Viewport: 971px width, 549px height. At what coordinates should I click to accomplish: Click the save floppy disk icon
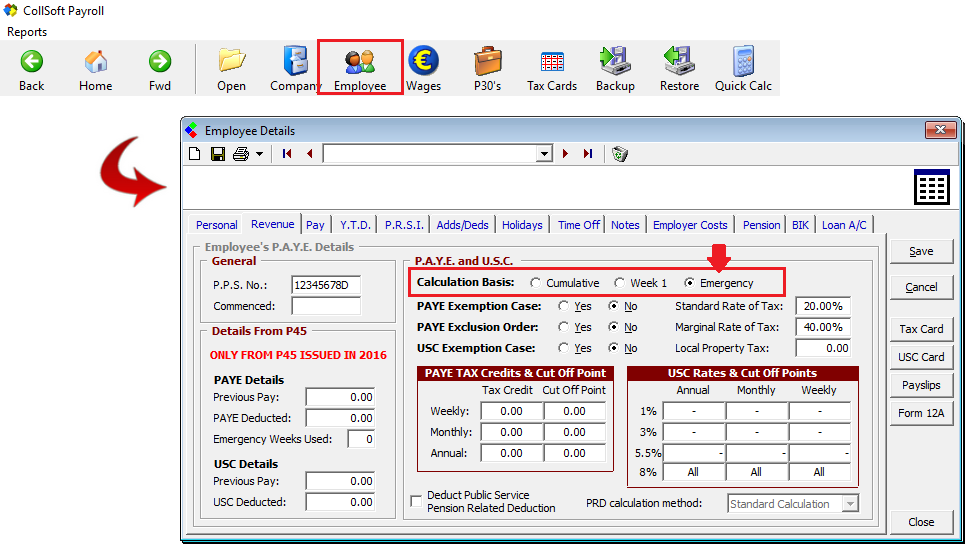tap(217, 154)
